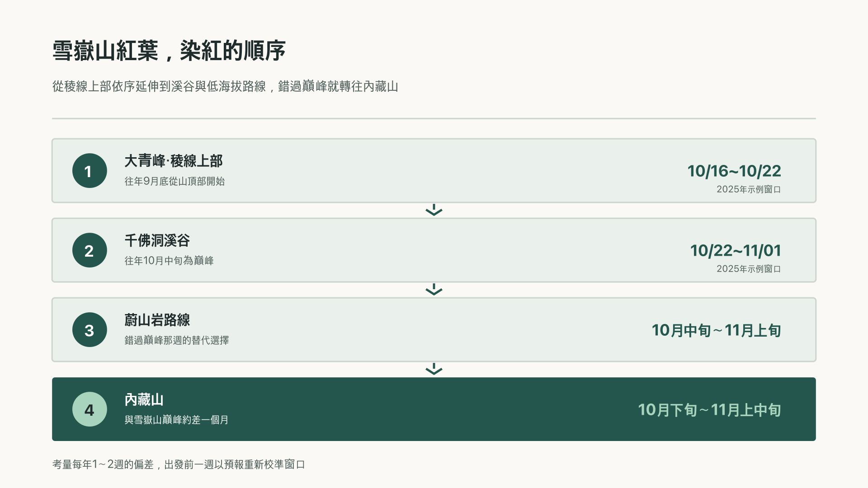Select the title 雪嶽山紅葉，染紅的順序

(169, 51)
